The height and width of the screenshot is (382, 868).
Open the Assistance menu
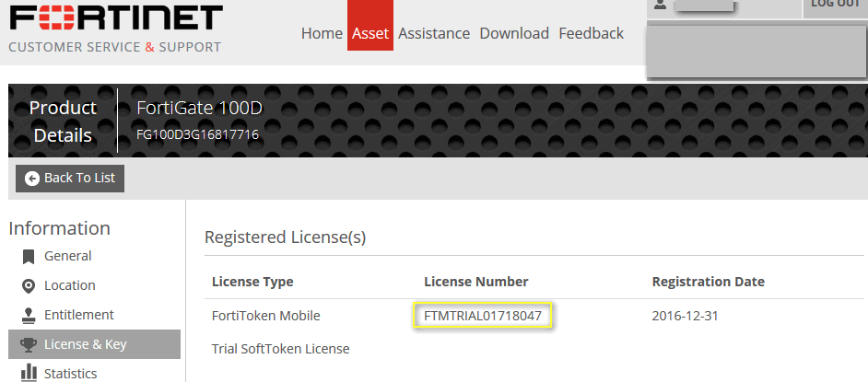(x=434, y=33)
